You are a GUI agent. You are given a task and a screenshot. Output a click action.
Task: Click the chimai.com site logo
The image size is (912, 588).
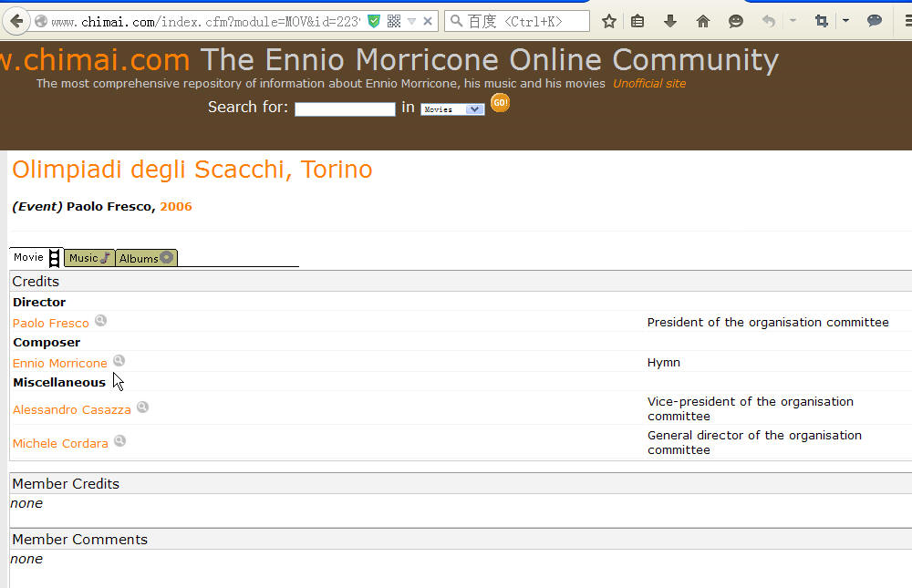[95, 59]
